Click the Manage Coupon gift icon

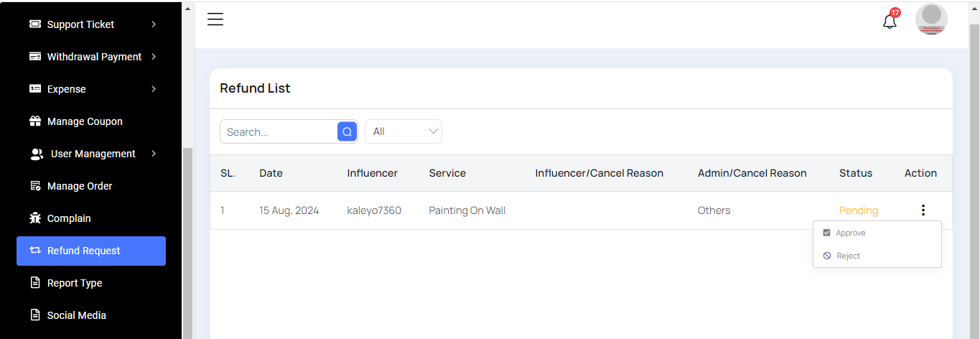35,121
